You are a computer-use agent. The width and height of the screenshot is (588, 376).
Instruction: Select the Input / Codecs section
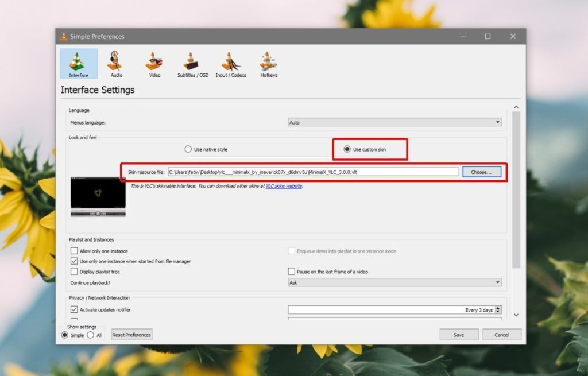tap(230, 63)
